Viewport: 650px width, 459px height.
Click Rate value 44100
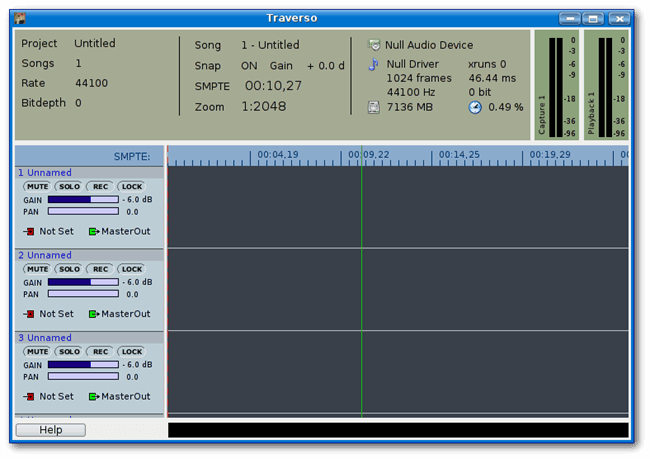pyautogui.click(x=91, y=83)
